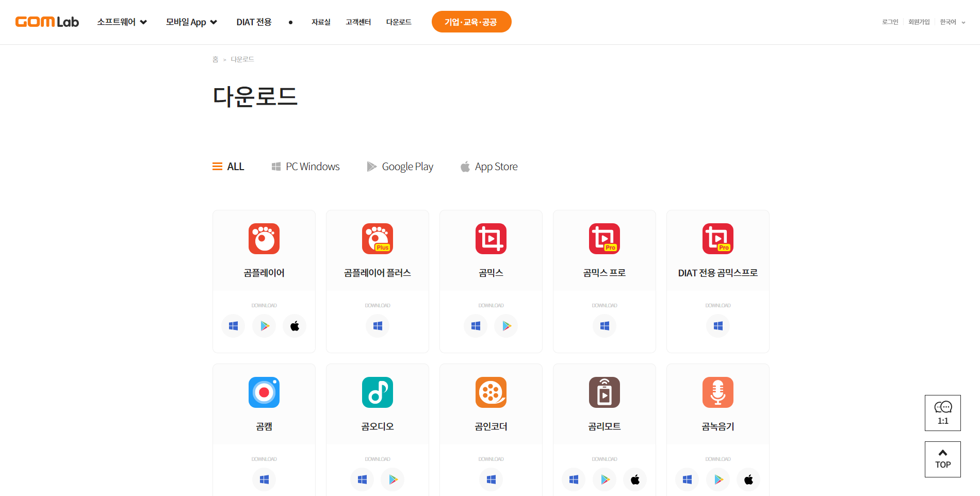Open the 자료실 menu item
This screenshot has height=496, width=980.
[x=321, y=22]
